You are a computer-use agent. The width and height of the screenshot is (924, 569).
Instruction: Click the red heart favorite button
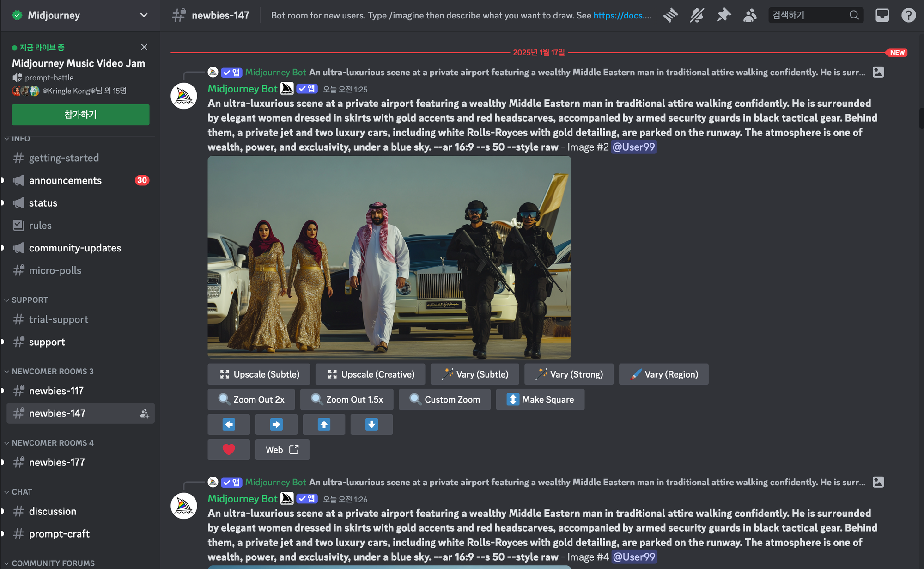(229, 449)
